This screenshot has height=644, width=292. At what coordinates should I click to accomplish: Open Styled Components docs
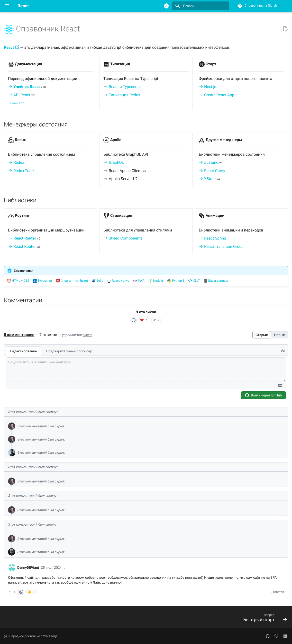pyautogui.click(x=126, y=238)
